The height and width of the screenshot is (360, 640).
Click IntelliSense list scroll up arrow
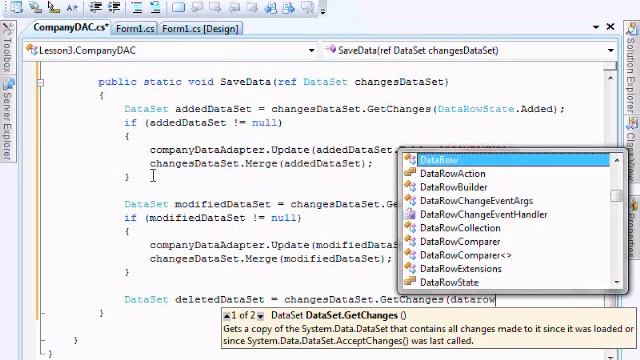(x=617, y=160)
